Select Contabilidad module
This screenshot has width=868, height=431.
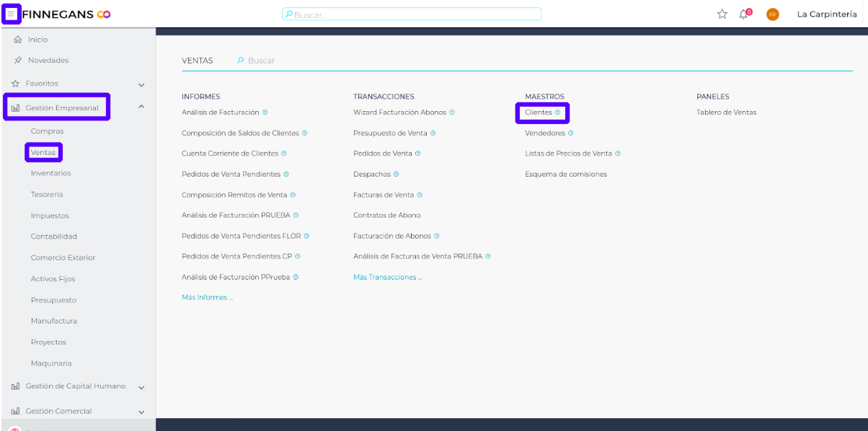(53, 236)
